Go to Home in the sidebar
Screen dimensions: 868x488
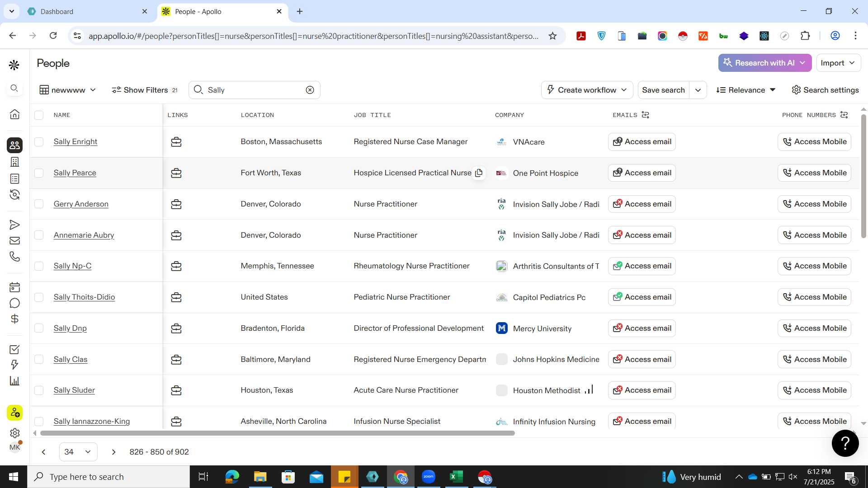(x=14, y=114)
